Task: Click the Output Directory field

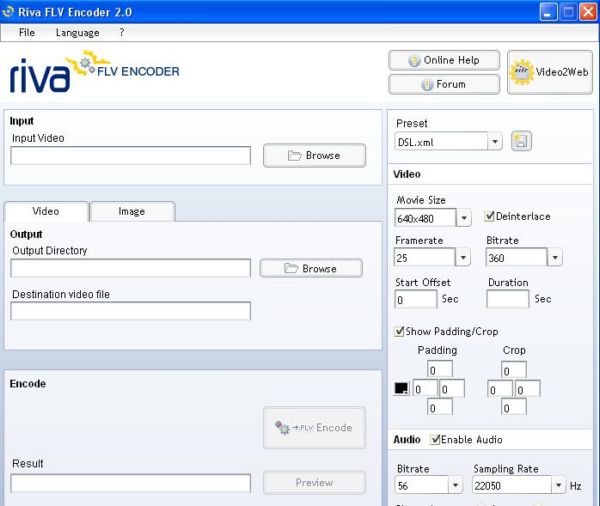Action: click(x=130, y=268)
